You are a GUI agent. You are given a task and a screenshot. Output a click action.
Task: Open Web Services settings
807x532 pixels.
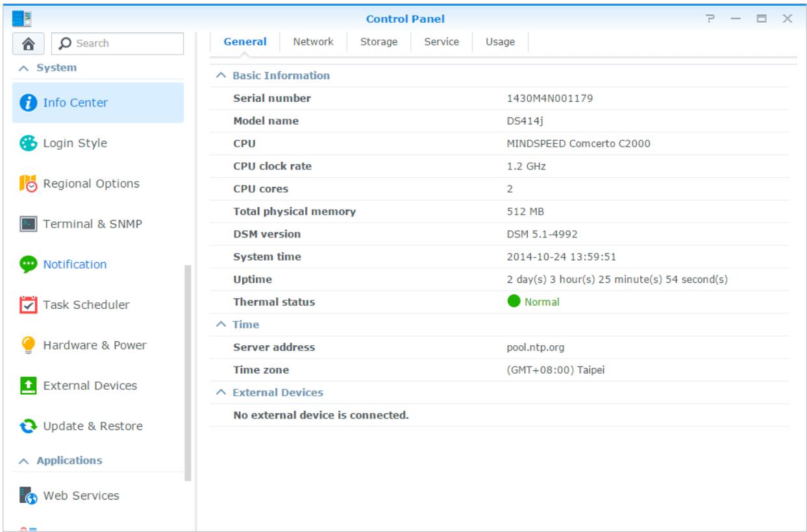[98, 496]
